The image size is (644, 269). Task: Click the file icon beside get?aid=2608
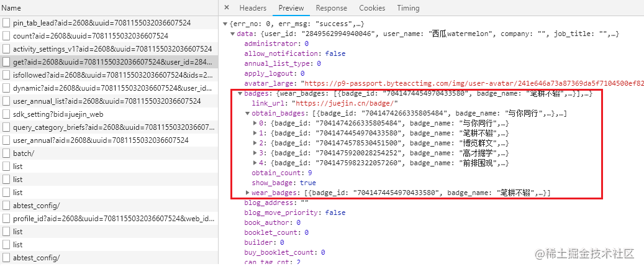[6, 62]
